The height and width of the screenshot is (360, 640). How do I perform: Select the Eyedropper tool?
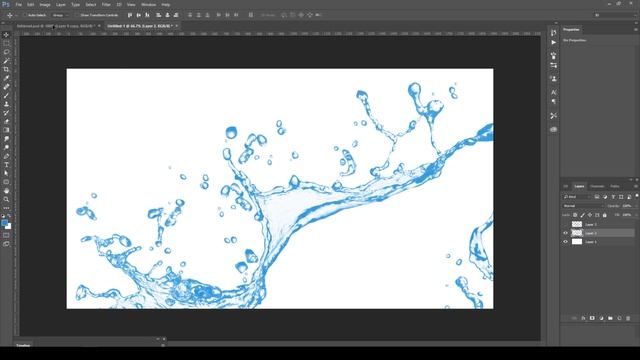[x=6, y=78]
